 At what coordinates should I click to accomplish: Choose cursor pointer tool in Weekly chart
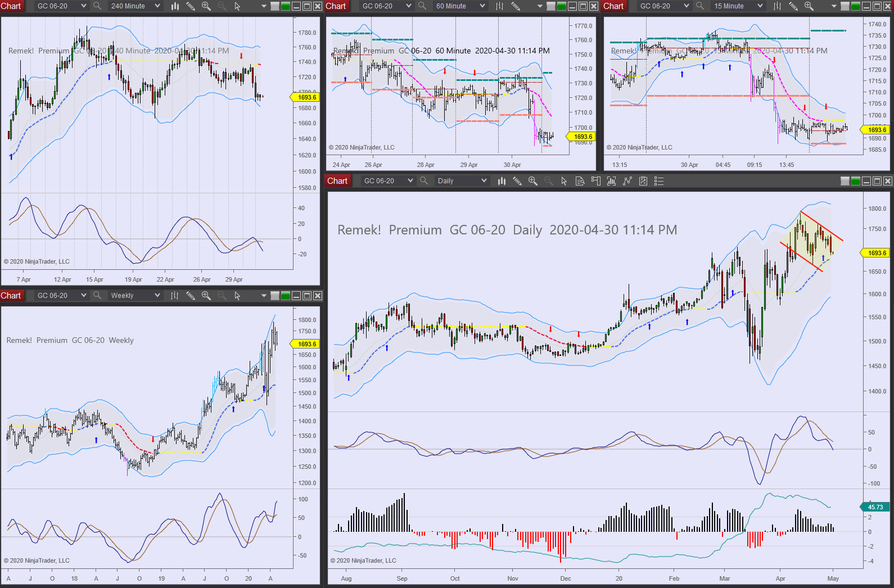237,296
